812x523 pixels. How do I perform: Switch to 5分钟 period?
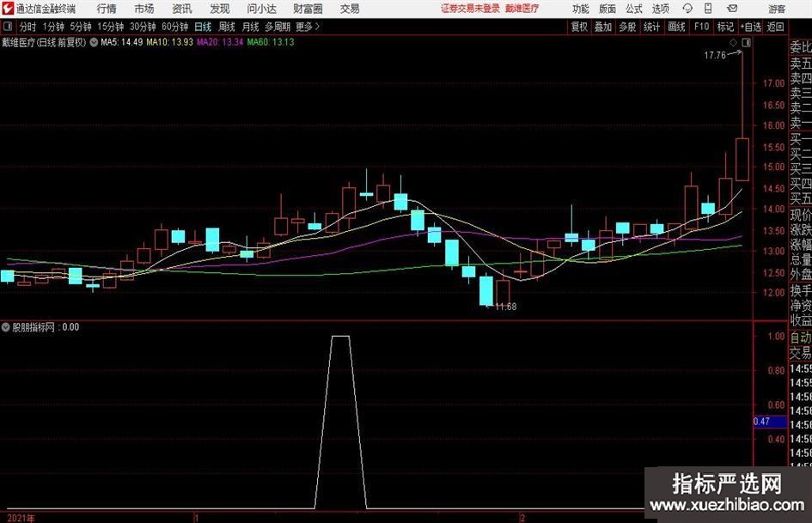click(81, 27)
